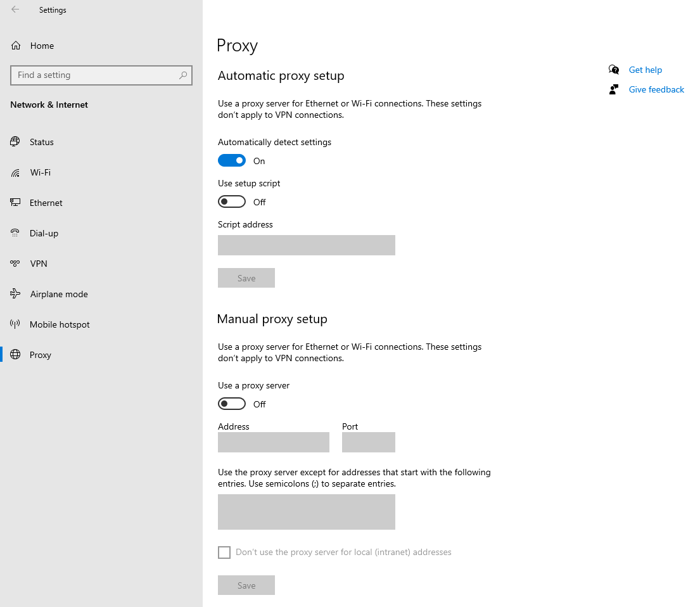Enable the Use setup script toggle
Image resolution: width=700 pixels, height=607 pixels.
pos(232,201)
